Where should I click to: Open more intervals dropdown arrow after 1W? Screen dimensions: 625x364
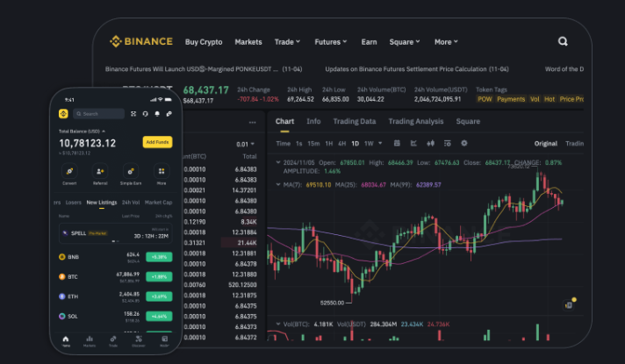380,143
